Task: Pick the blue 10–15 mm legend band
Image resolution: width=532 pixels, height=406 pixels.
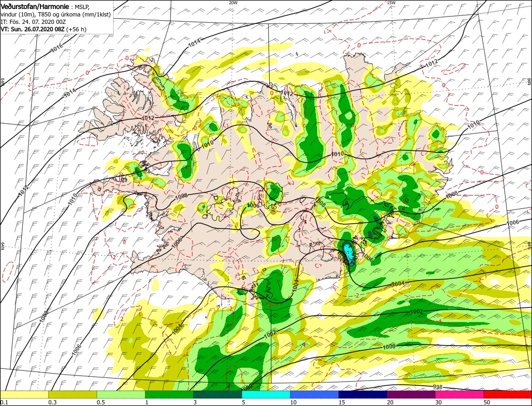Action: point(314,394)
